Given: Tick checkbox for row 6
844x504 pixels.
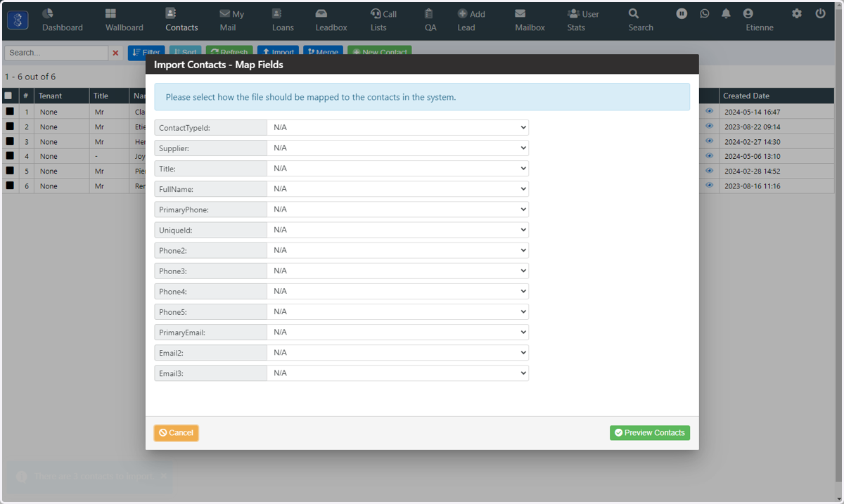Looking at the screenshot, I should click(10, 185).
